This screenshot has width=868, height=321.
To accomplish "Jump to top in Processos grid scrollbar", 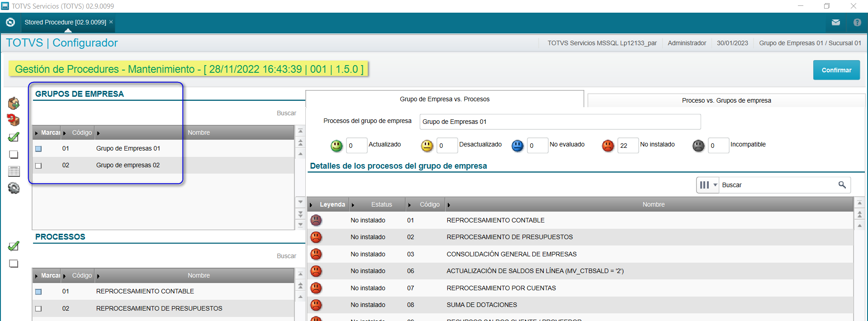I will (300, 274).
